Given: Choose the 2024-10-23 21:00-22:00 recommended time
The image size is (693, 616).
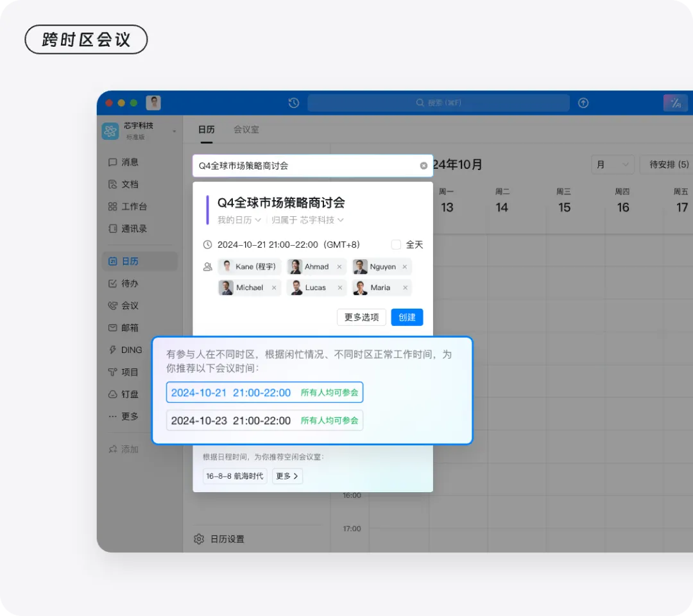Looking at the screenshot, I should tap(264, 421).
